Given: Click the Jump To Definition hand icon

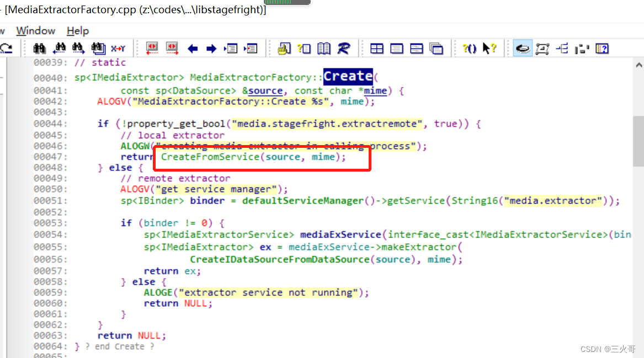Looking at the screenshot, I should coord(284,49).
